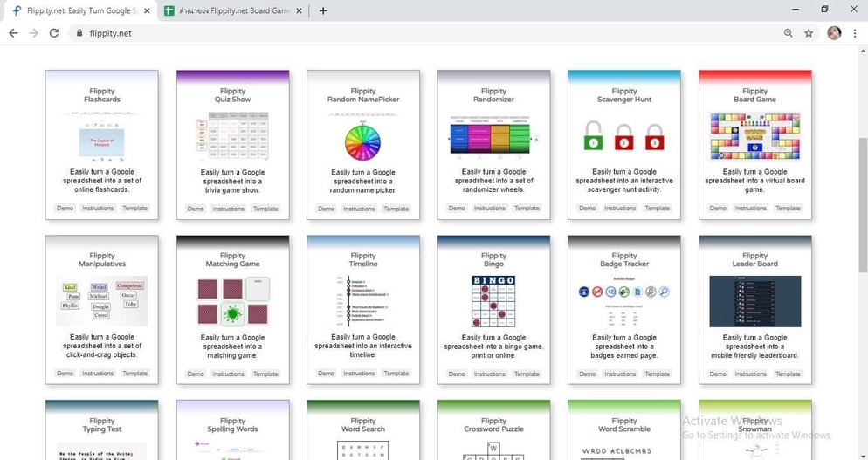Click the browser Back arrow
This screenshot has height=460, width=868.
(x=13, y=33)
